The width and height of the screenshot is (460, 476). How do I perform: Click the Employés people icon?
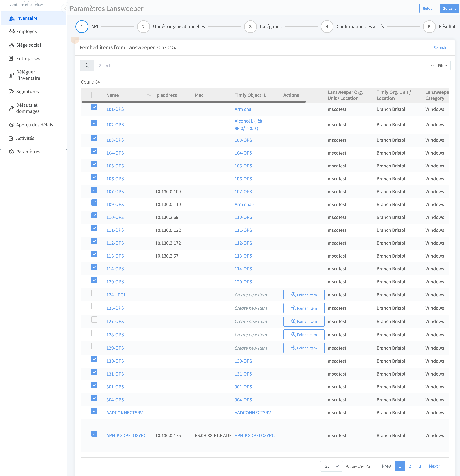coord(12,32)
